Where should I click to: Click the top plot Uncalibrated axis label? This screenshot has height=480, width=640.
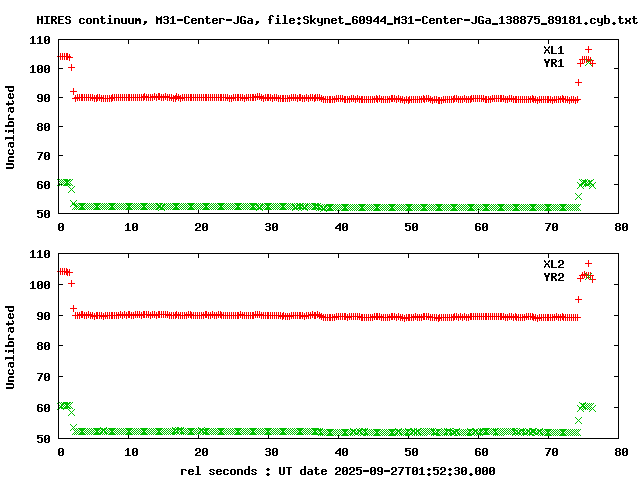click(x=10, y=127)
